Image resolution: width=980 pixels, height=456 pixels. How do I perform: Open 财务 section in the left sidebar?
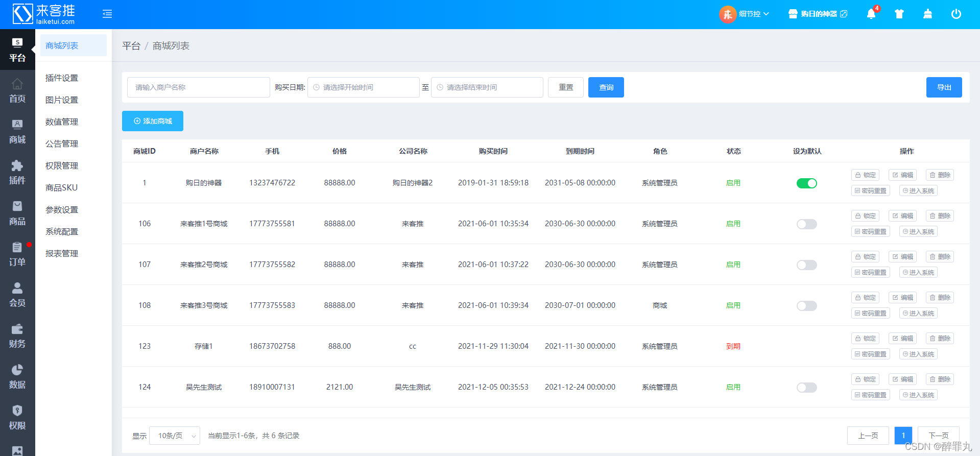pyautogui.click(x=17, y=336)
